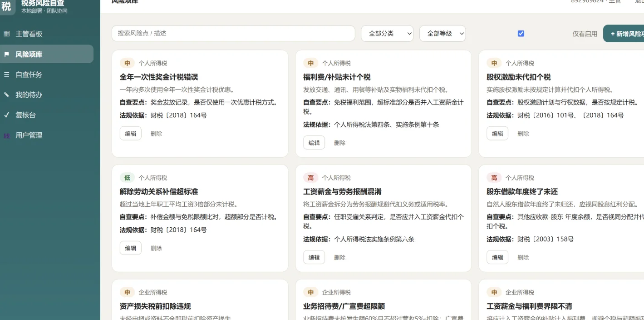644x320 pixels.
Task: Click 低 badge on 解除劳动关系补偿超标准 card
Action: (128, 178)
